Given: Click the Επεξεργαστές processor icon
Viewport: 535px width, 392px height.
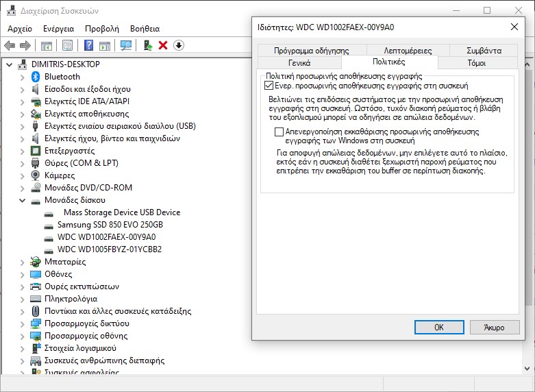Looking at the screenshot, I should point(36,151).
